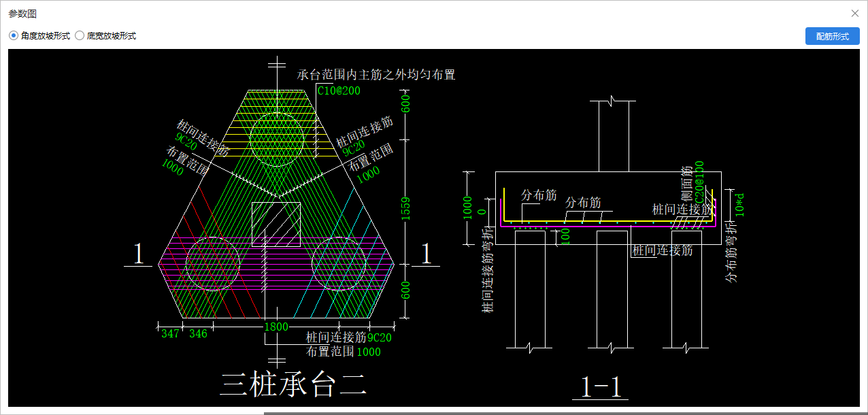Close the 参数图 dialog
The width and height of the screenshot is (868, 415).
(x=855, y=13)
